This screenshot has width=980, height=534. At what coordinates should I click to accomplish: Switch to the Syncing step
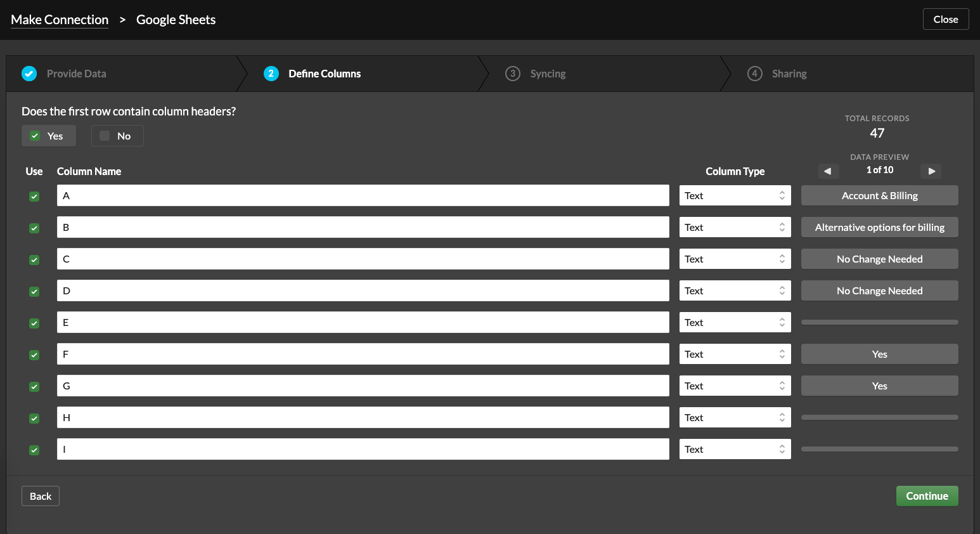click(x=546, y=74)
